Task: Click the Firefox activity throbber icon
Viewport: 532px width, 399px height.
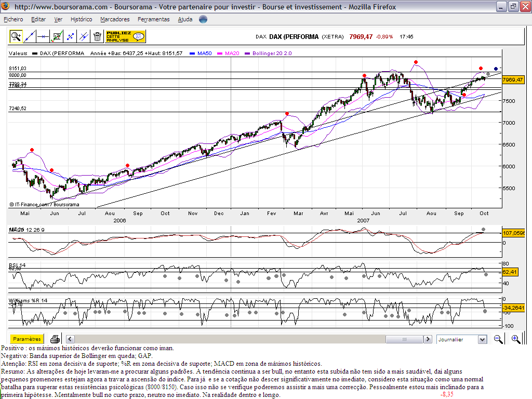Action: coord(203,19)
